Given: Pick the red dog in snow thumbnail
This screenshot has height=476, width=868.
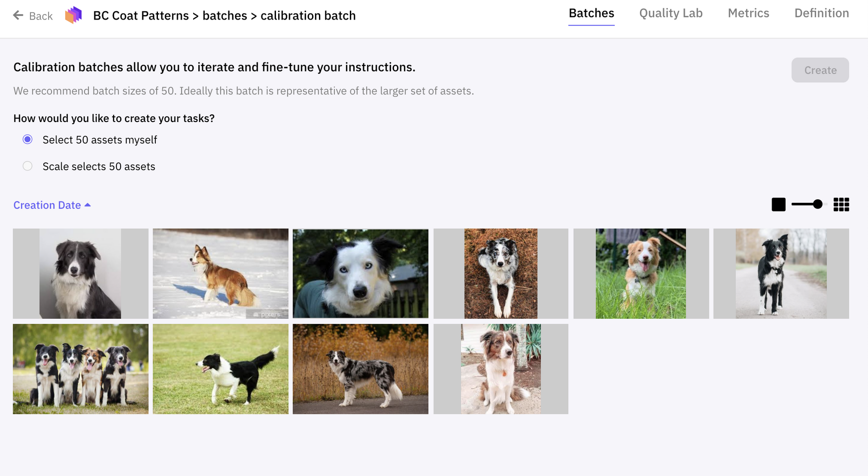Looking at the screenshot, I should click(x=220, y=274).
